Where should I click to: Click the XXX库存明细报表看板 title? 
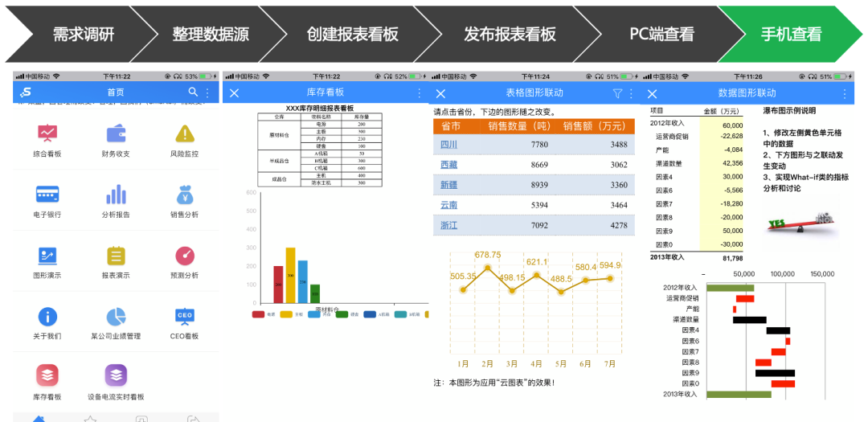pyautogui.click(x=319, y=108)
